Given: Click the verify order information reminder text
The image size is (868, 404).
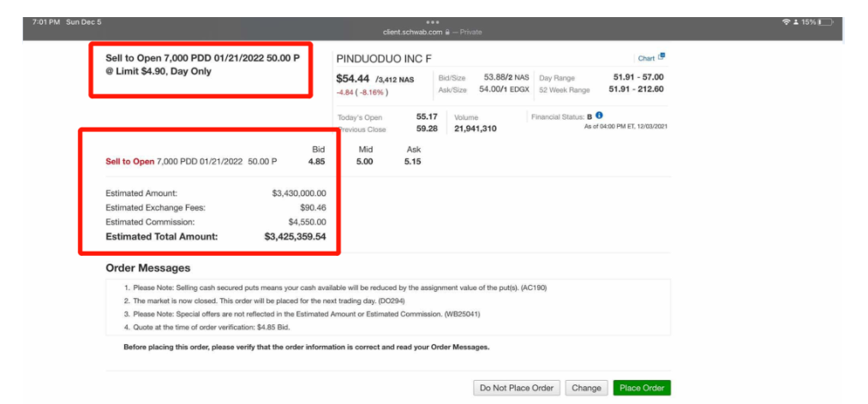Looking at the screenshot, I should pyautogui.click(x=307, y=348).
